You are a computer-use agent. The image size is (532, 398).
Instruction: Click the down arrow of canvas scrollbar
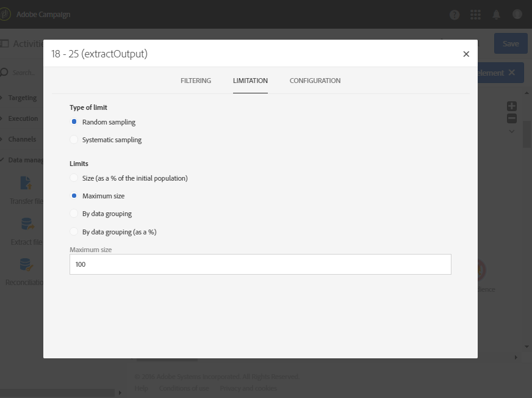coord(527,347)
